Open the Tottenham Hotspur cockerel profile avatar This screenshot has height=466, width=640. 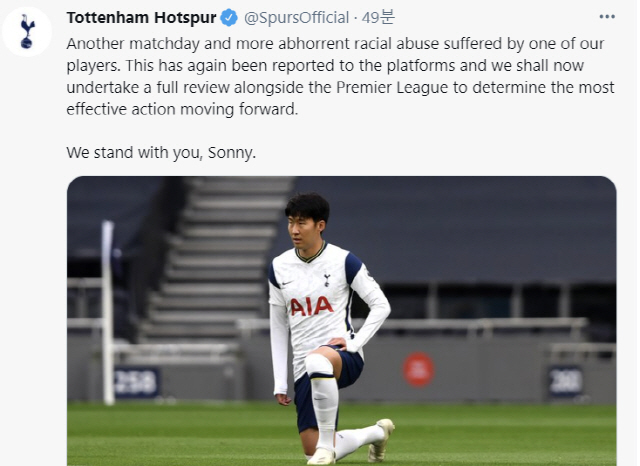point(27,31)
